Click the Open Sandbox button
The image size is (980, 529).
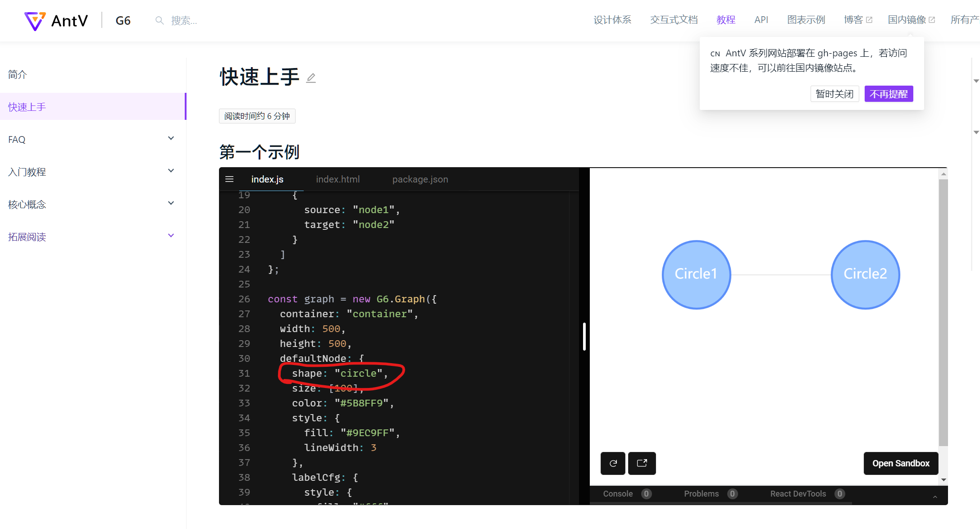coord(901,463)
